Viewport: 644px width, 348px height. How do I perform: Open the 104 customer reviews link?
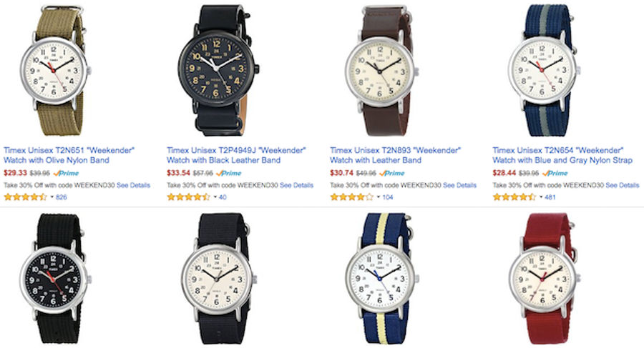pos(388,197)
